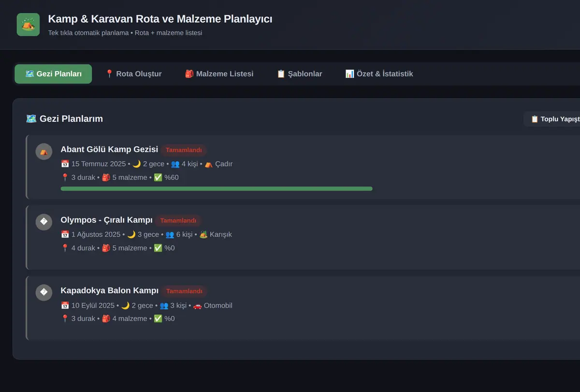
Task: Click the Olympos 4 durak stats line
Action: tap(117, 248)
